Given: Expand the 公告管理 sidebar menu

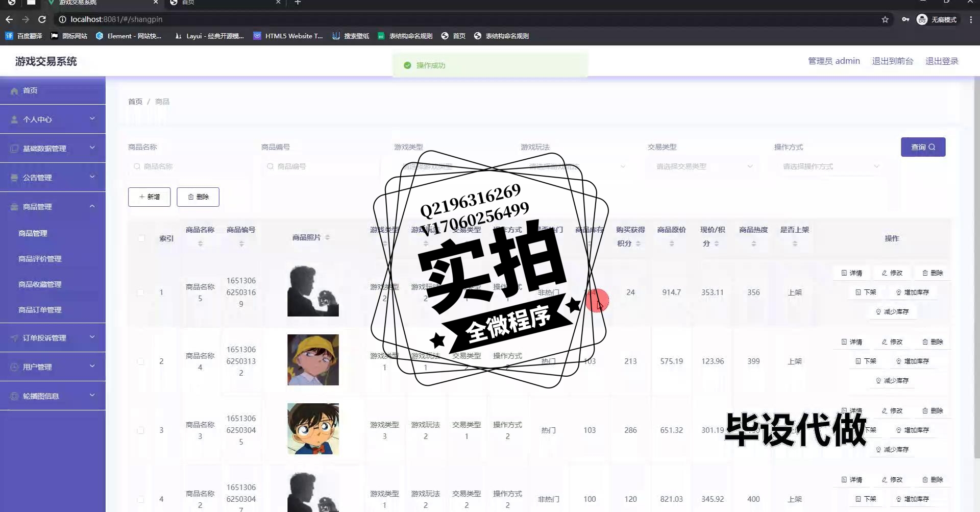Looking at the screenshot, I should click(53, 178).
